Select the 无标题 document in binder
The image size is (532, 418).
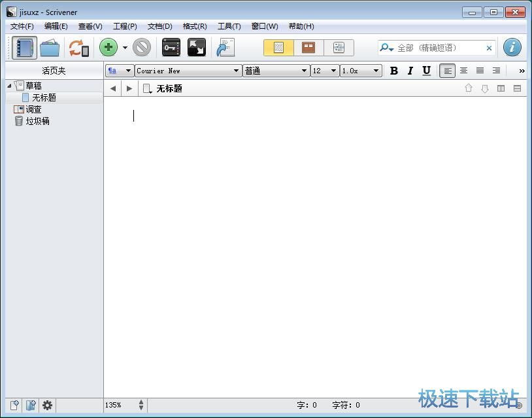click(x=44, y=97)
